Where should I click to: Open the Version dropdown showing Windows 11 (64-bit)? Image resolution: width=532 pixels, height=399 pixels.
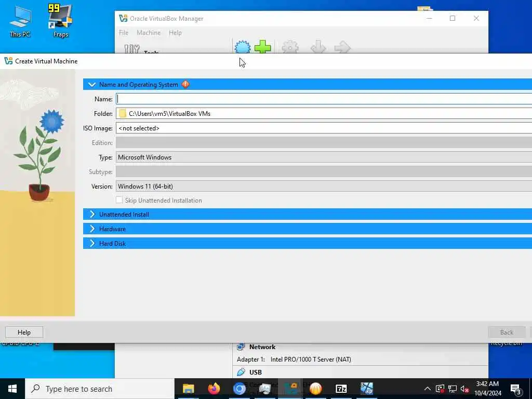point(324,187)
